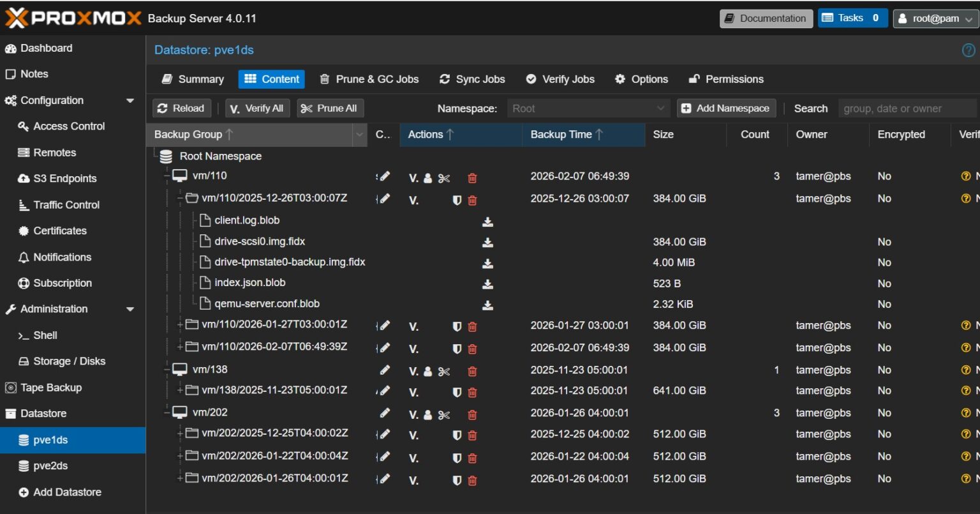Click protection shield for vm/202/2025-12-25T04:00:02Z
Image resolution: width=980 pixels, height=514 pixels.
pos(457,435)
